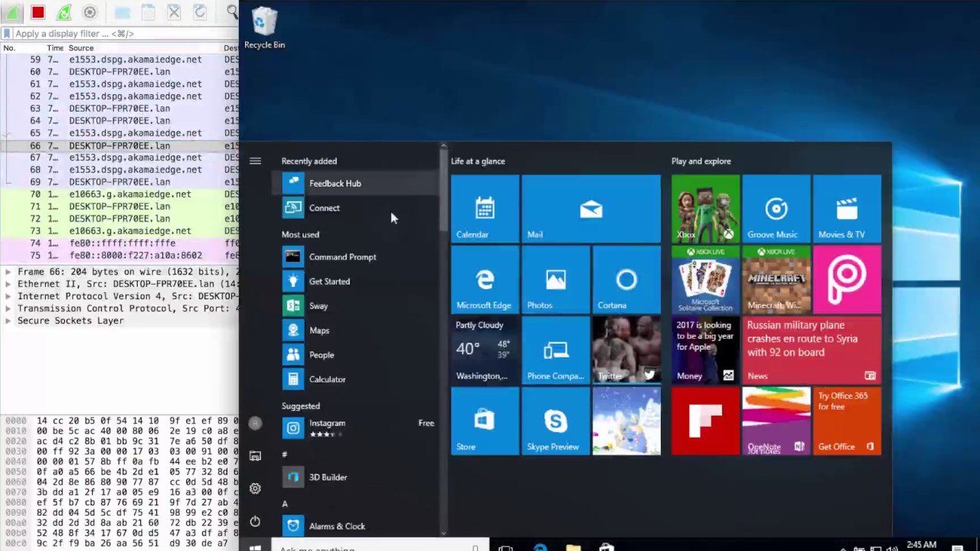Screen dimensions: 980x551
Task: Restart the current Wireshark capture
Action: point(64,12)
